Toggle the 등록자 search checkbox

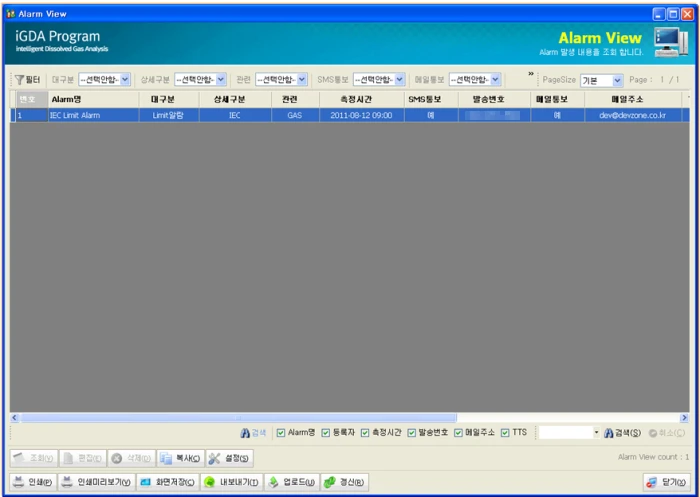326,433
